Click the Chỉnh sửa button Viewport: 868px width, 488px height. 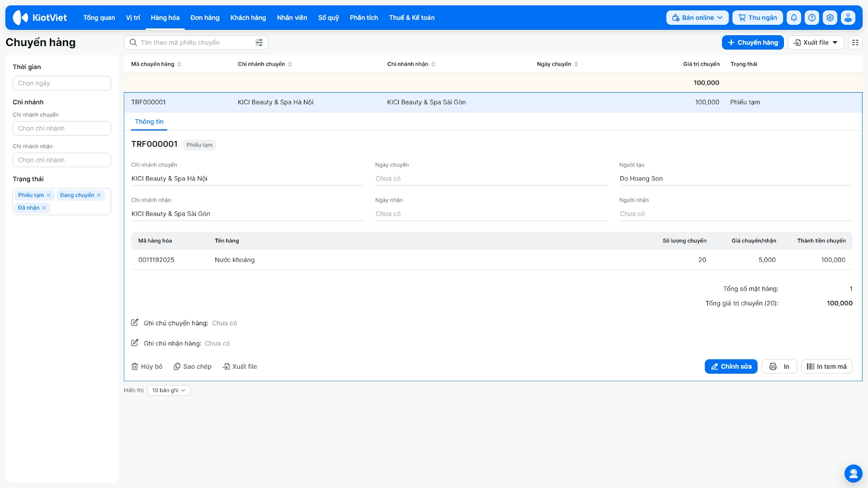pos(731,367)
